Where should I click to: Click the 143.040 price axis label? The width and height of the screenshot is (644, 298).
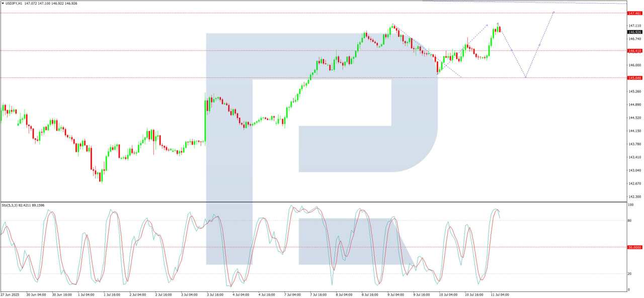coord(634,170)
